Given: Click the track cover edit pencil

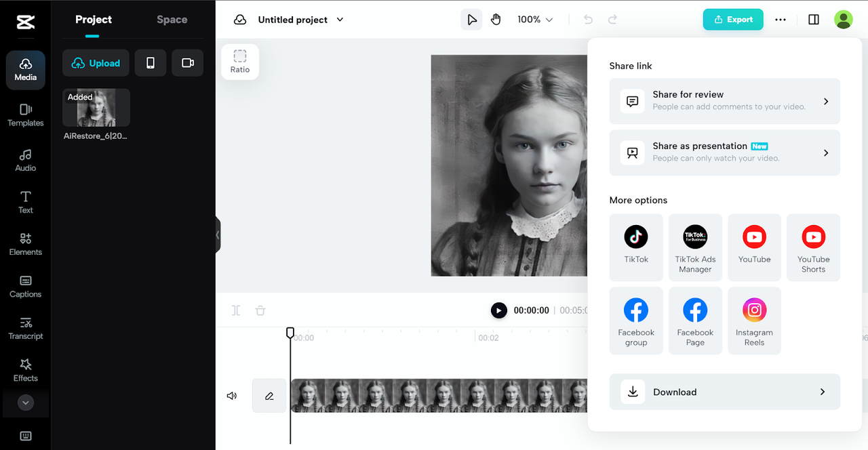Looking at the screenshot, I should point(269,396).
